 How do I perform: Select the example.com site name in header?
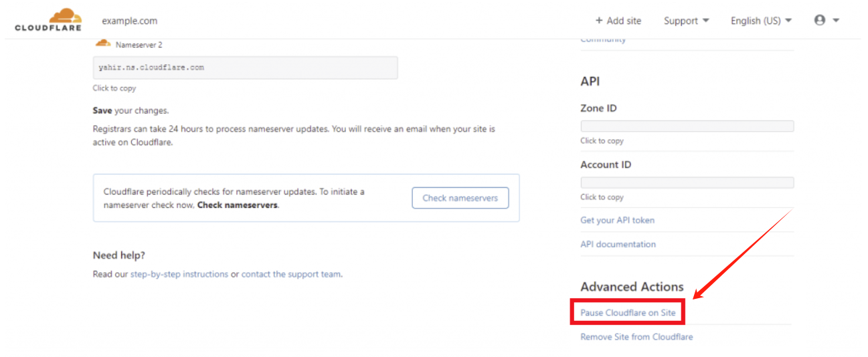coord(130,21)
